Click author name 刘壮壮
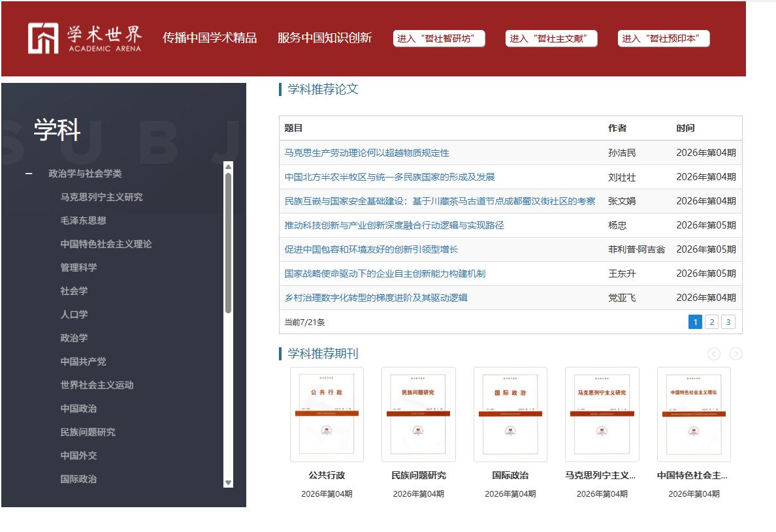Image resolution: width=776 pixels, height=532 pixels. (622, 177)
